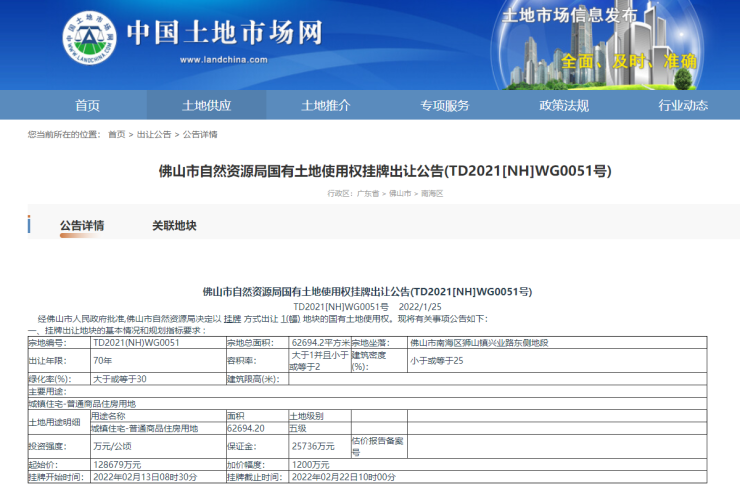Image resolution: width=740 pixels, height=487 pixels.
Task: Click 首页 in the breadcrumb trail
Action: pos(117,134)
